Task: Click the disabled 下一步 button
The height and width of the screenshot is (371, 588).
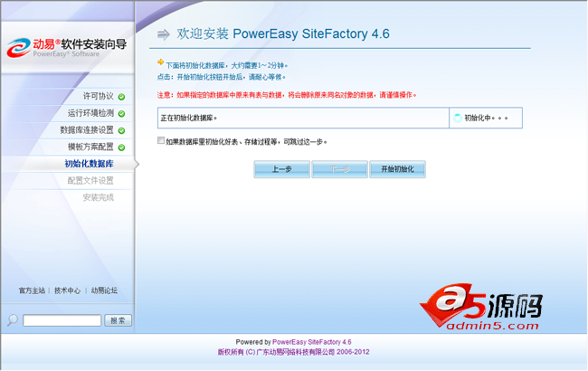Action: (x=339, y=169)
